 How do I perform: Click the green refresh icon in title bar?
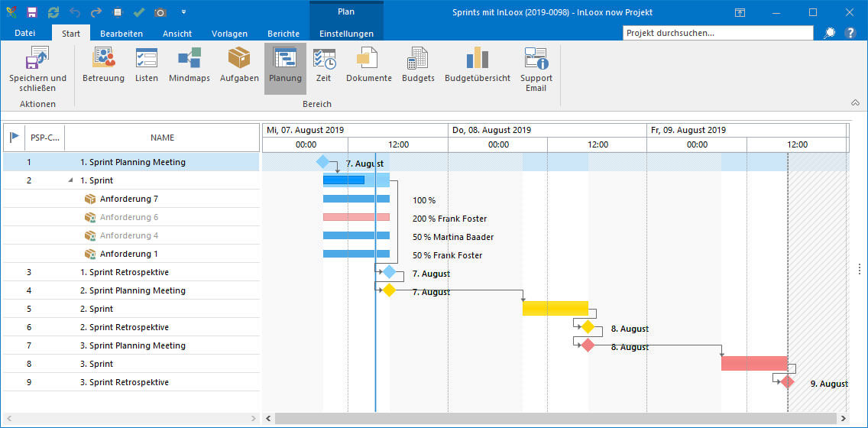point(53,12)
